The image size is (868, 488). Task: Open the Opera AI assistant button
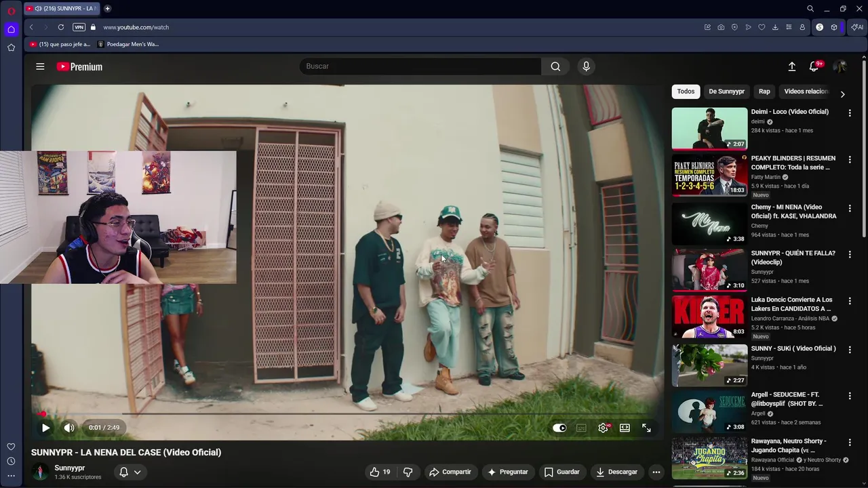coord(857,27)
